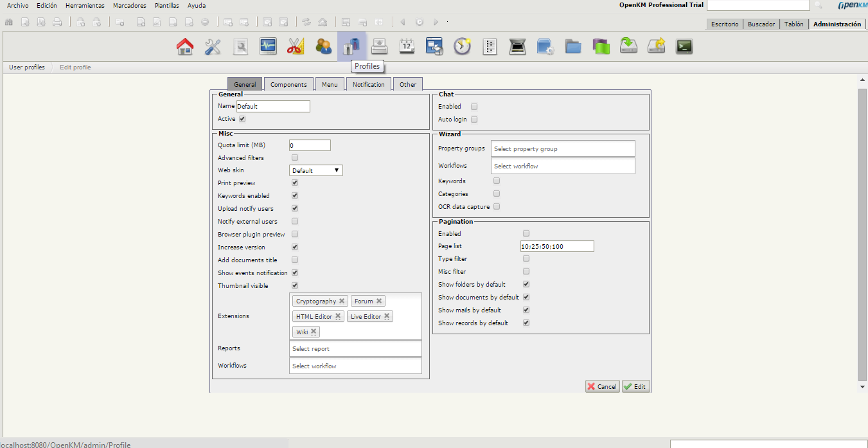Click the Edit button to save profile
Image resolution: width=868 pixels, height=448 pixels.
click(x=635, y=386)
